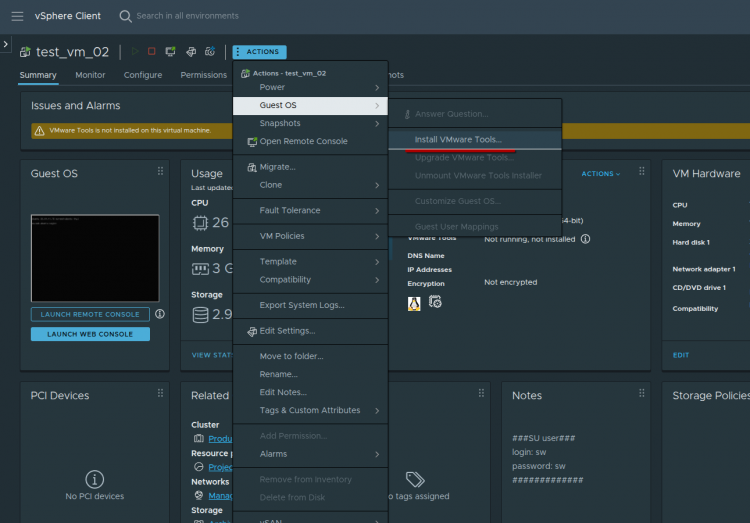Click Notes card drag handle
The width and height of the screenshot is (750, 523).
tap(641, 393)
